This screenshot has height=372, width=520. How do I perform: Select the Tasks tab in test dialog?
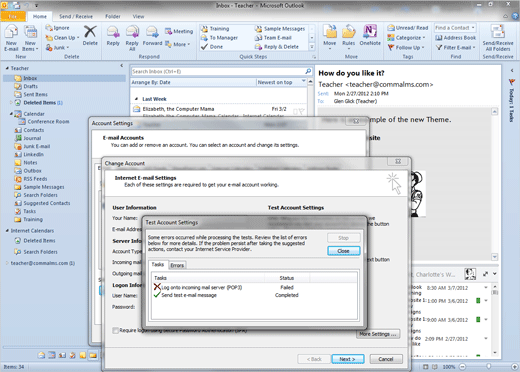tap(158, 264)
